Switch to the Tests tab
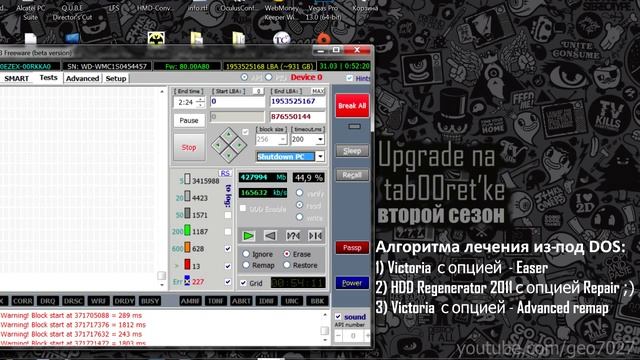The image size is (640, 360). [49, 78]
